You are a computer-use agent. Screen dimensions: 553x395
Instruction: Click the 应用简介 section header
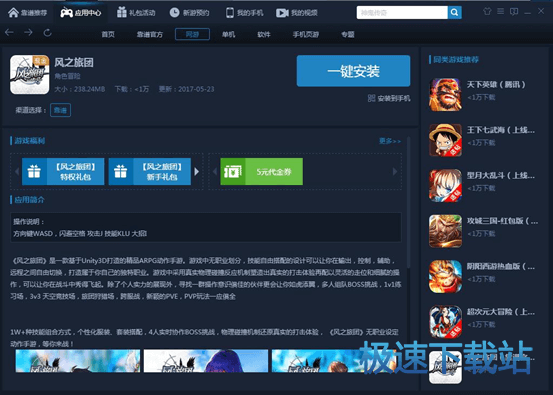(30, 200)
